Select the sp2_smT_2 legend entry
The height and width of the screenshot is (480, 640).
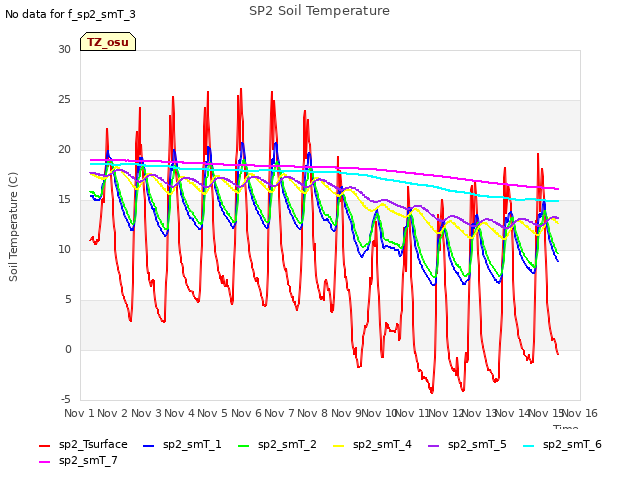277,444
